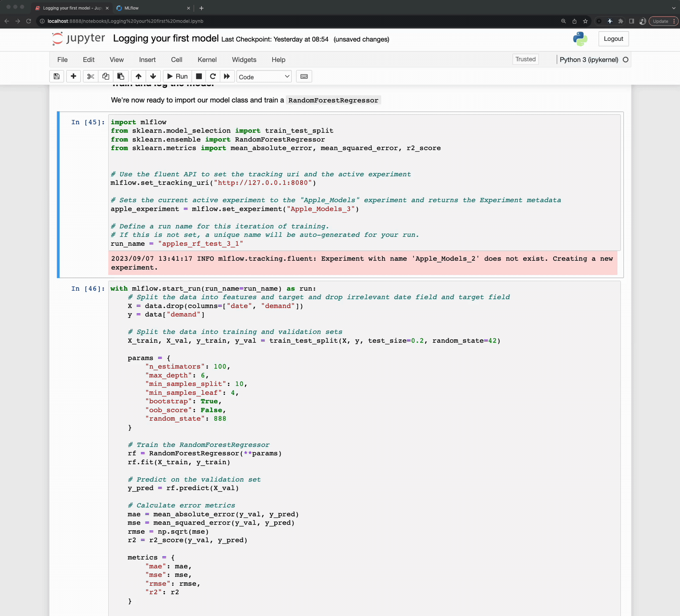Move selected cell down arrow
The image size is (680, 616).
tap(153, 77)
